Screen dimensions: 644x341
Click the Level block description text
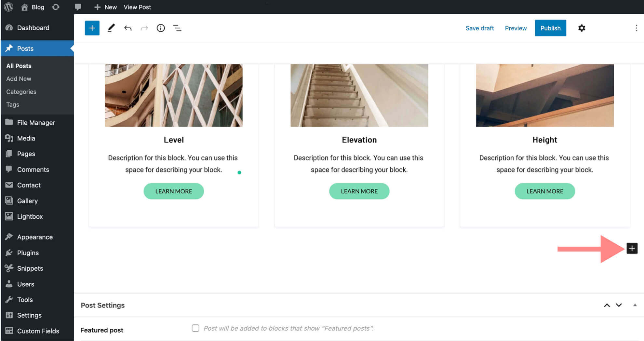[x=173, y=164]
